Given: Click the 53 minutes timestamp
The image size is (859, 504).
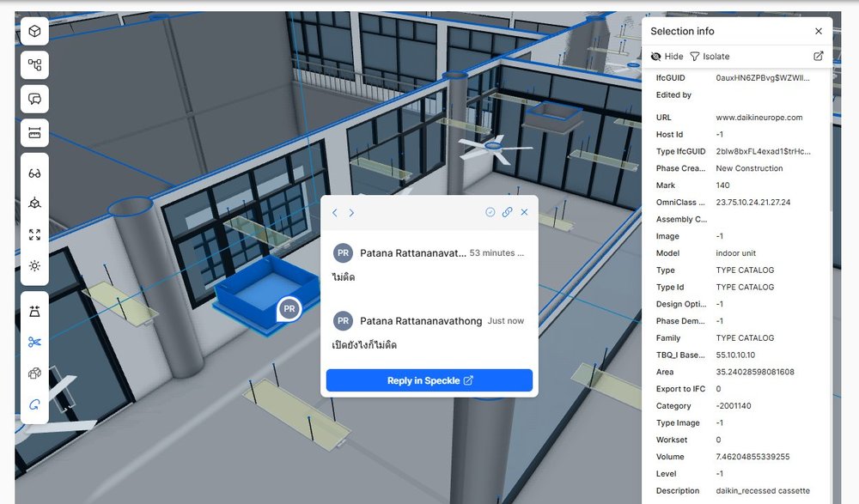Looking at the screenshot, I should pos(497,253).
